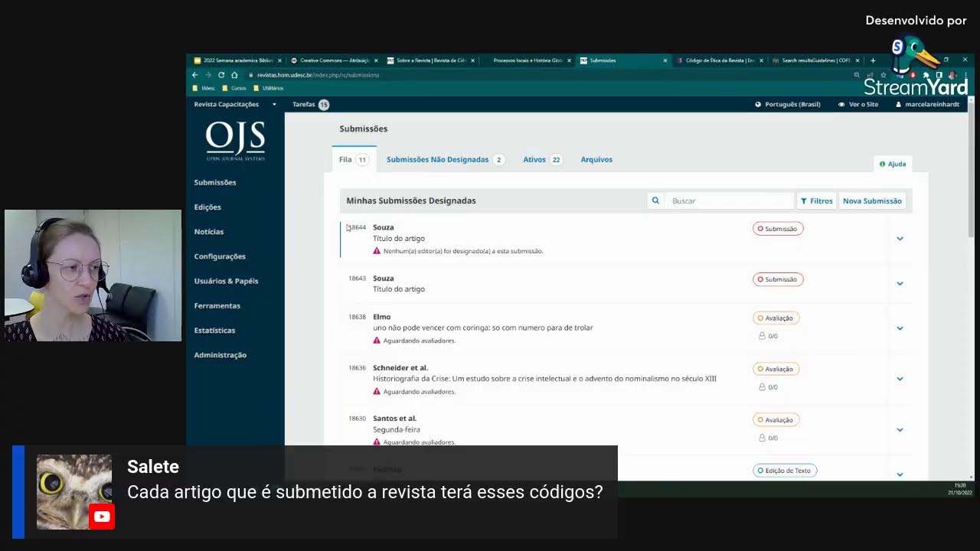The height and width of the screenshot is (551, 980).
Task: Click the task count badge 15
Action: pyautogui.click(x=324, y=105)
